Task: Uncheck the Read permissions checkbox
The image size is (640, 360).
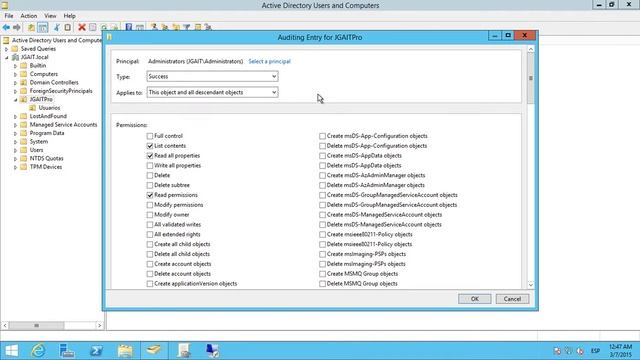Action: [x=150, y=195]
